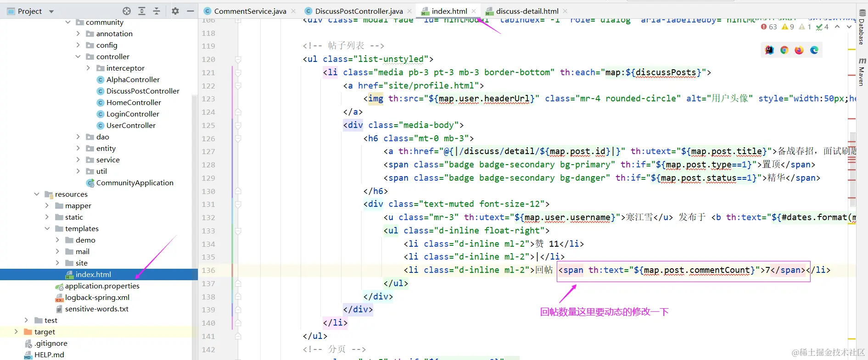Click line number 136 in gutter
This screenshot has width=868, height=360.
pyautogui.click(x=208, y=270)
